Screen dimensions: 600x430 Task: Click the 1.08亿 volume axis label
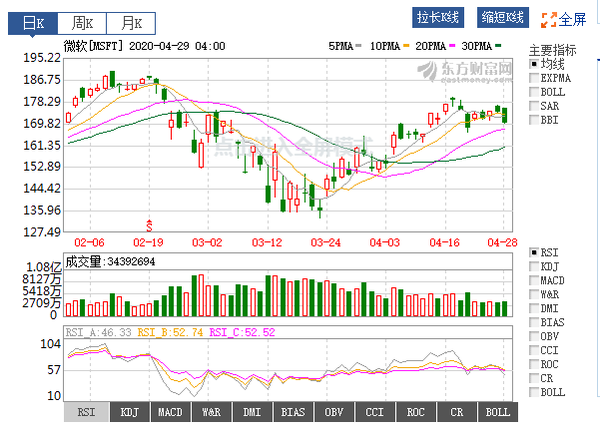(44, 267)
